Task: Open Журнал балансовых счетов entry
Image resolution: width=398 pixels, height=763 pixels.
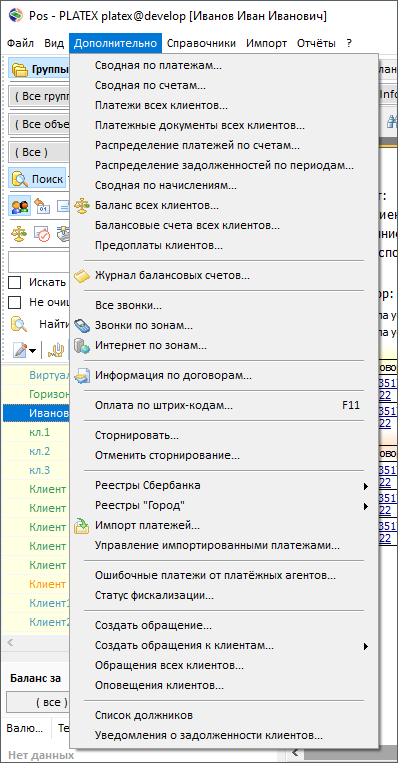Action: click(x=224, y=276)
